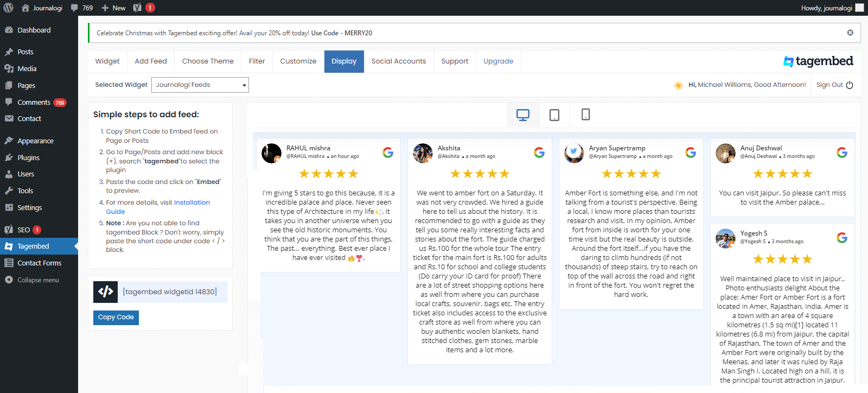Click Google icon on RAHUL mishra review
This screenshot has height=393, width=868.
(x=388, y=153)
